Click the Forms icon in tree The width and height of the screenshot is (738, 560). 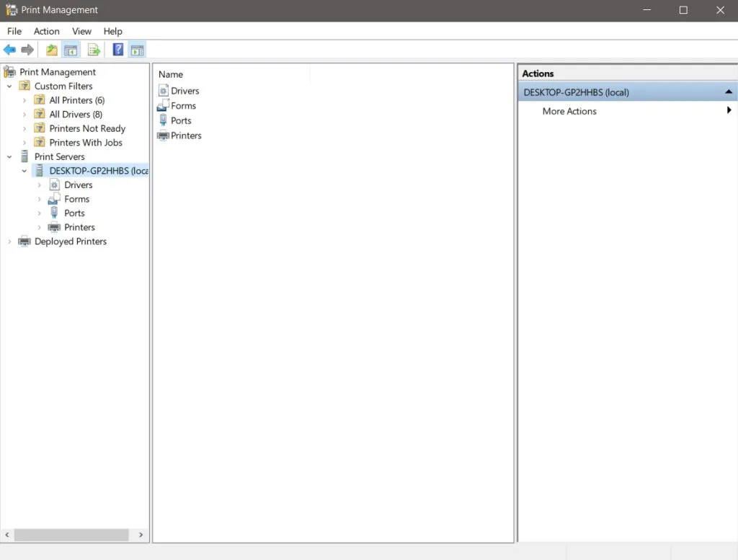54,199
